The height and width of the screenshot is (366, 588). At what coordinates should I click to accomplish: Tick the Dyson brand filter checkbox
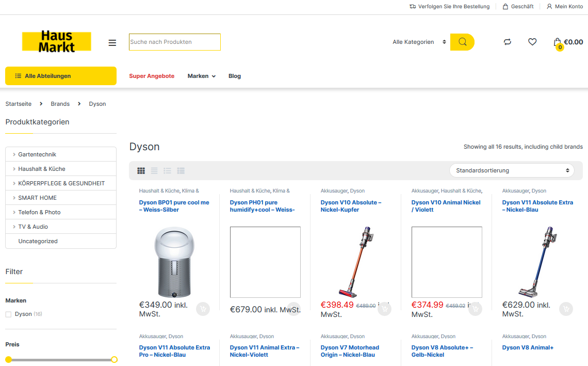[9, 314]
